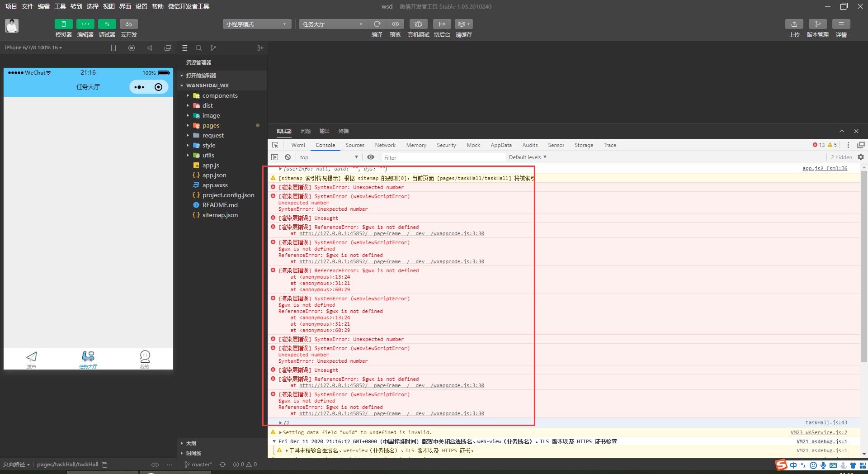868x474 pixels.
Task: Toggle the console live expression eye
Action: (371, 157)
